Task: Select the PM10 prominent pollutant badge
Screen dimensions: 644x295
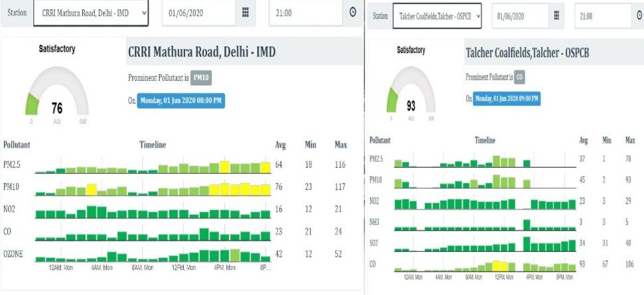Action: click(201, 78)
